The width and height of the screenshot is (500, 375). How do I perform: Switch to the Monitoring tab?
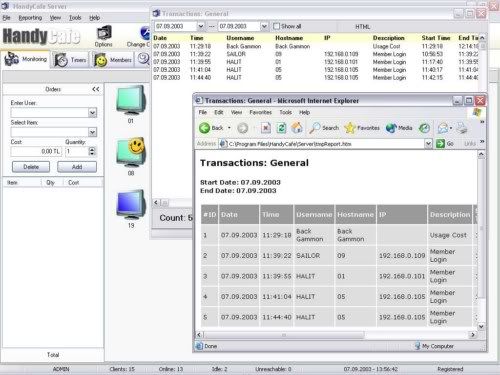(x=26, y=59)
